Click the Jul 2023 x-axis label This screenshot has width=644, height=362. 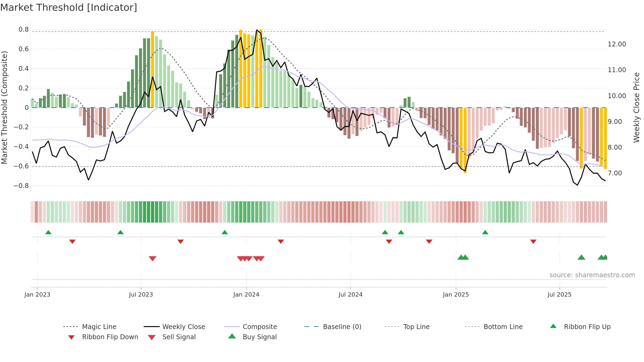(141, 294)
